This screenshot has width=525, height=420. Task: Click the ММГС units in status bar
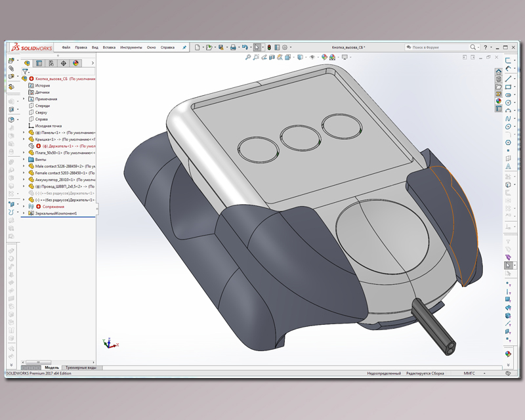pyautogui.click(x=469, y=373)
